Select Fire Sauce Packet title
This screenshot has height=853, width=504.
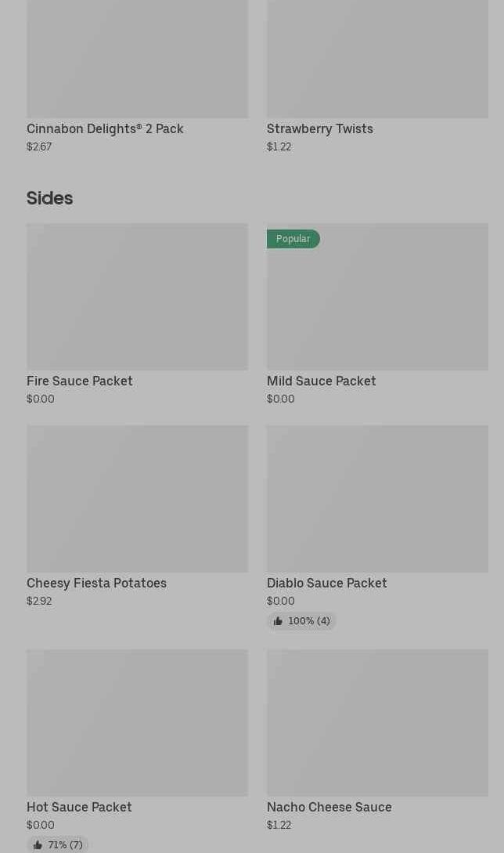point(80,381)
